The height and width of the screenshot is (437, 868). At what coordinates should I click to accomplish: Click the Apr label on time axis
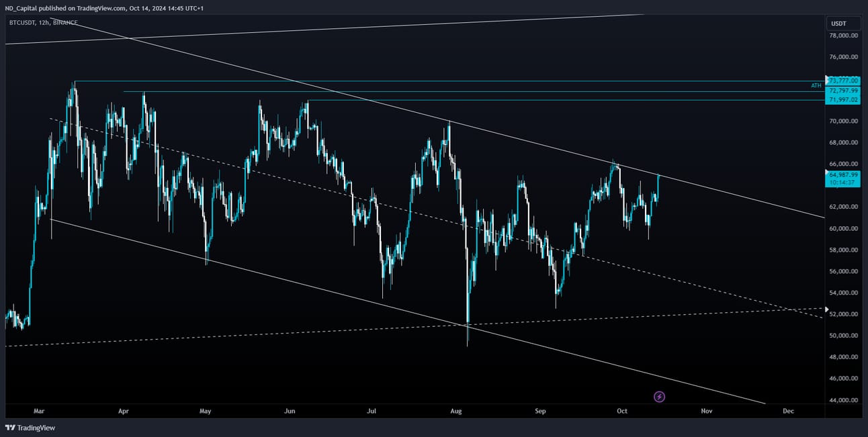click(x=123, y=411)
